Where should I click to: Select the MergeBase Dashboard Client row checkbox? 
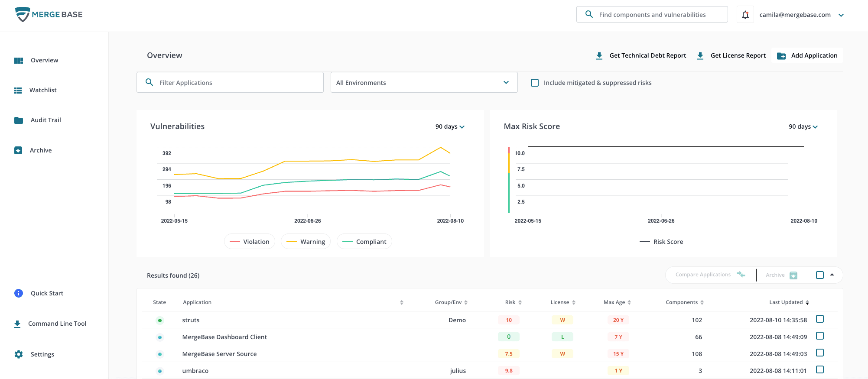pos(820,336)
